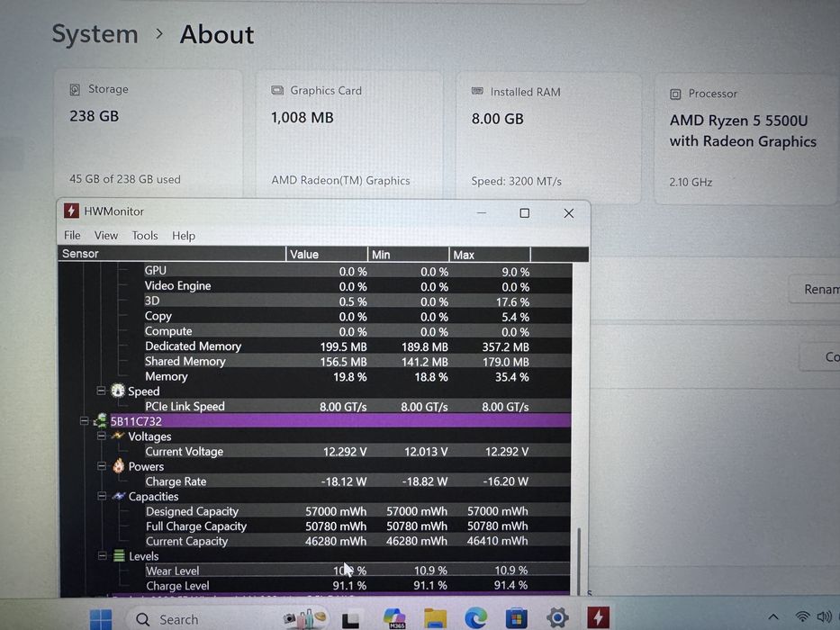Screen dimensions: 840x630
Task: Show hidden system tray icons
Action: click(773, 617)
